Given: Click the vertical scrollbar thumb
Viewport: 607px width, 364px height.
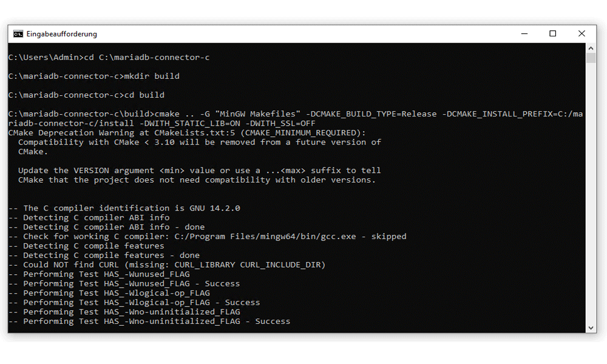Looking at the screenshot, I should [x=591, y=58].
